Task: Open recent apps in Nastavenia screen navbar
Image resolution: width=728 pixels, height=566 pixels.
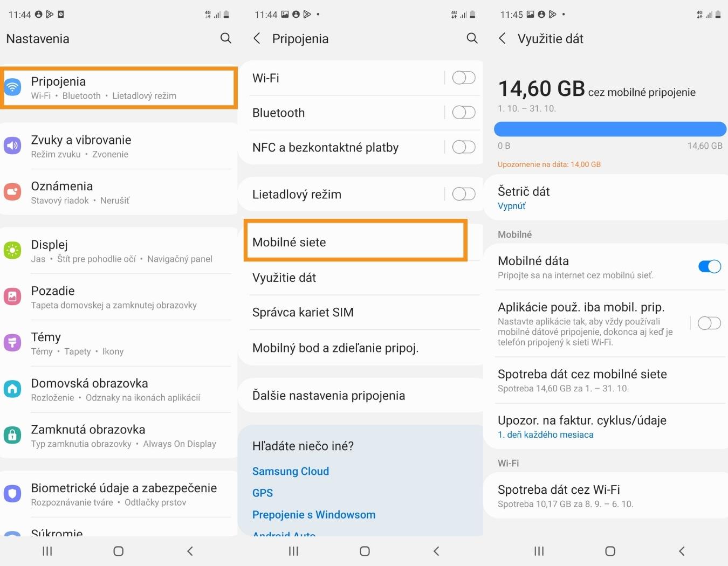Action: click(x=47, y=551)
